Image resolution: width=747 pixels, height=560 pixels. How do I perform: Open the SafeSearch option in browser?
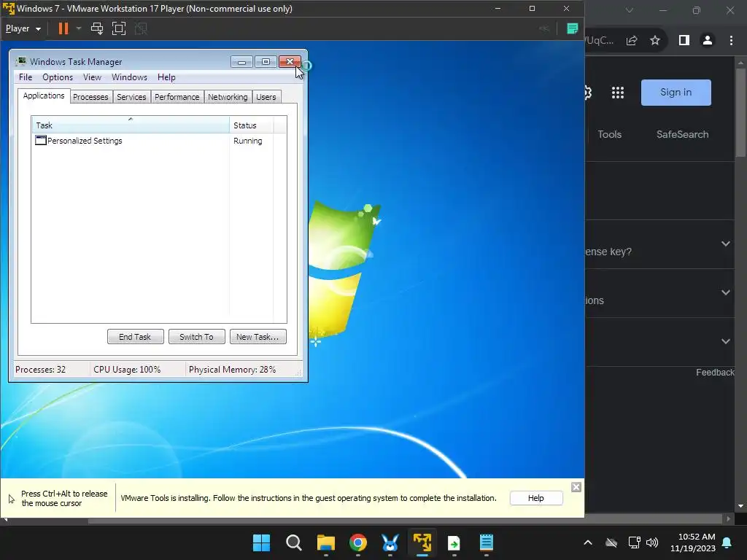click(x=682, y=134)
